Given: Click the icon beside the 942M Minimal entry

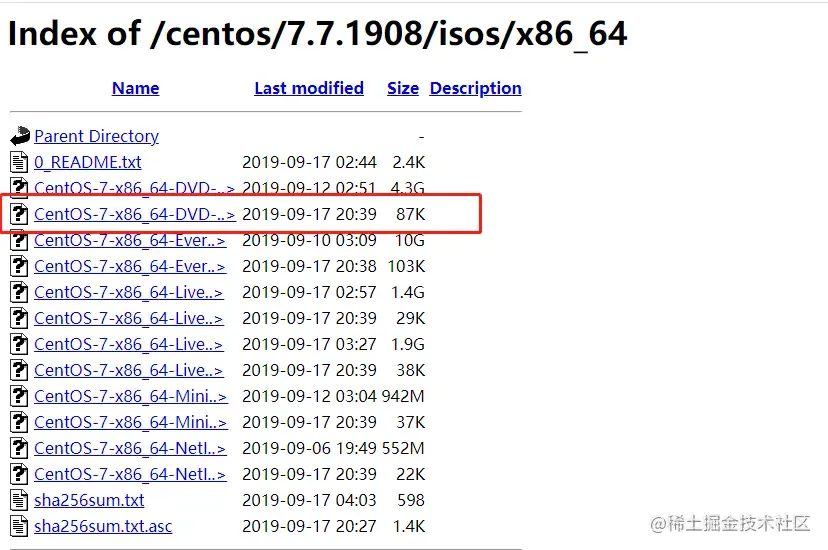Looking at the screenshot, I should (x=20, y=396).
